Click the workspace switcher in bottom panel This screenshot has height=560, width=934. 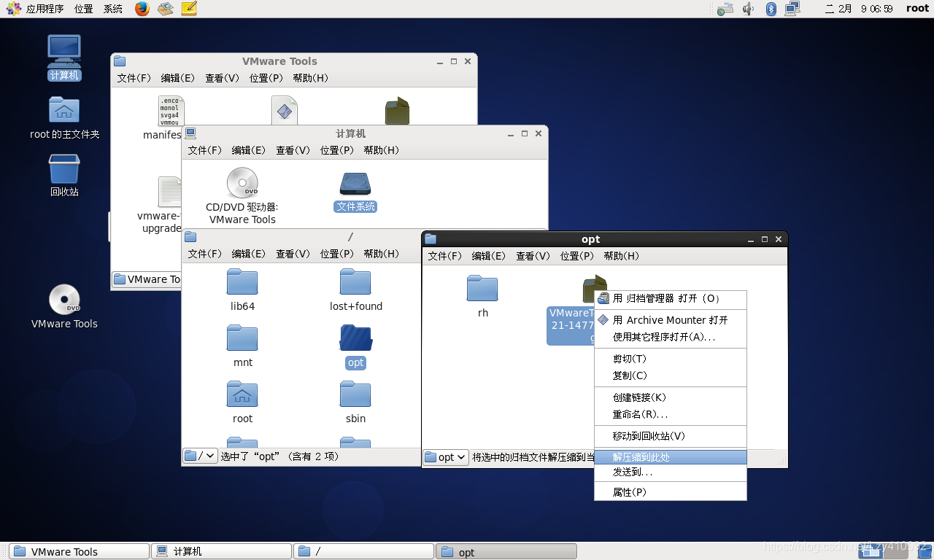pyautogui.click(x=881, y=551)
